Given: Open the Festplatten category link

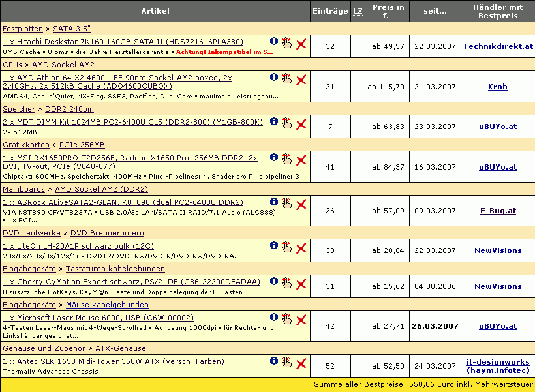Looking at the screenshot, I should coord(23,29).
